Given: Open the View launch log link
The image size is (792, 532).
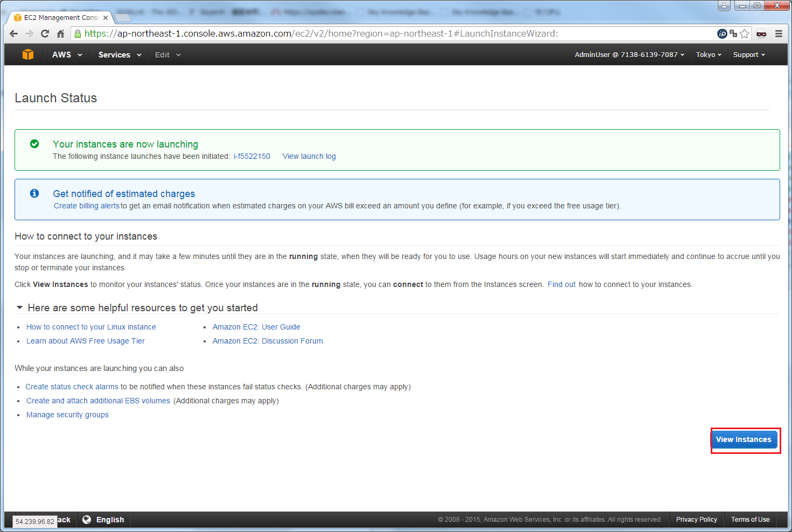Looking at the screenshot, I should click(309, 156).
